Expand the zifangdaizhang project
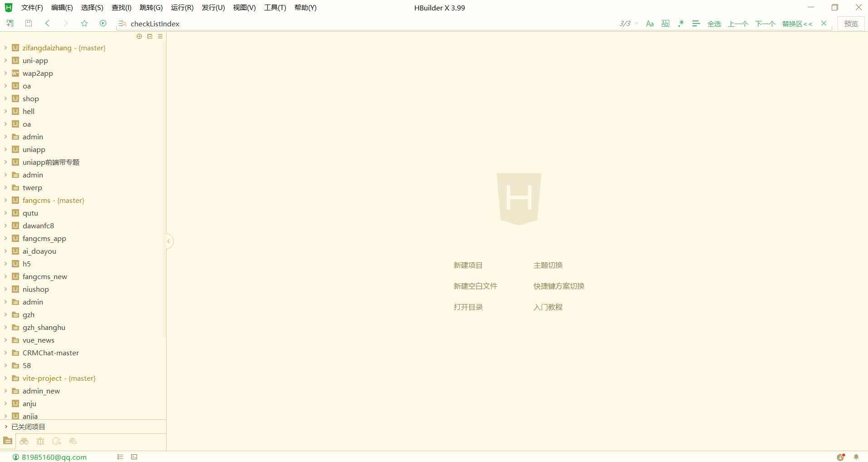The height and width of the screenshot is (462, 868). pyautogui.click(x=5, y=48)
